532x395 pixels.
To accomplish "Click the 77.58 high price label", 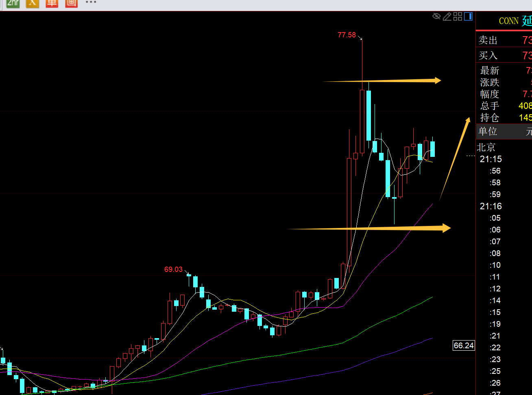I will 347,35.
